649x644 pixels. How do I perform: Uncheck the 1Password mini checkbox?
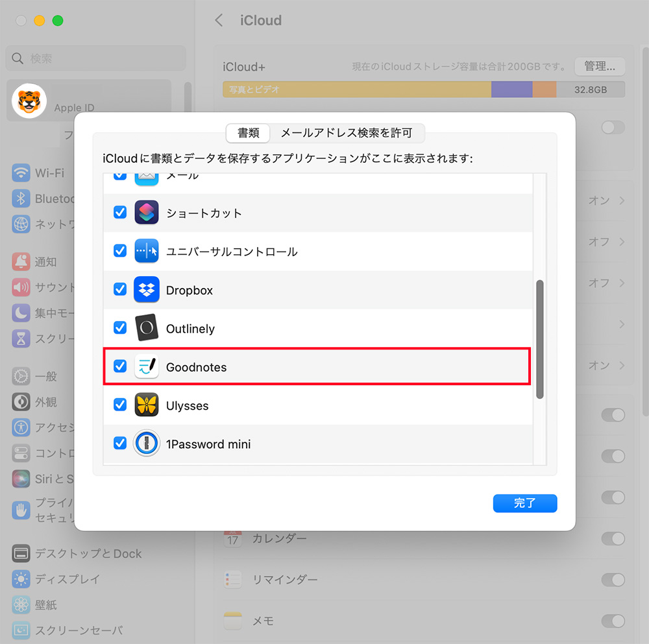tap(120, 443)
